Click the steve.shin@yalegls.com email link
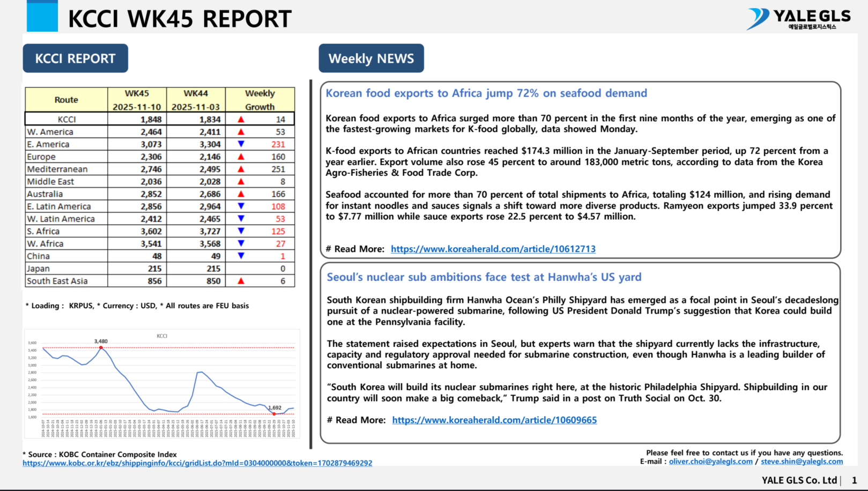The width and height of the screenshot is (868, 491). pyautogui.click(x=802, y=462)
